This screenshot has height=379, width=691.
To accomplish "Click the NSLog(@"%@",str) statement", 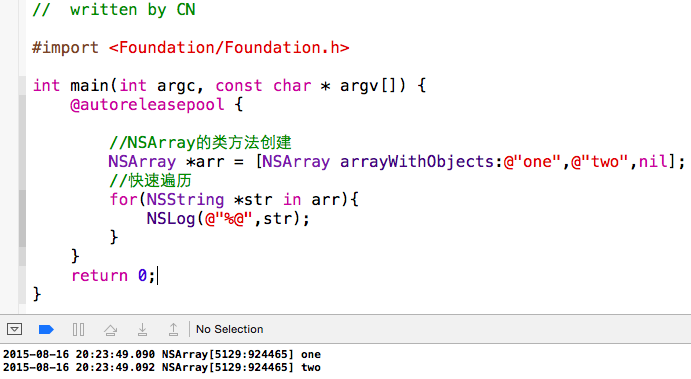I will pyautogui.click(x=228, y=219).
